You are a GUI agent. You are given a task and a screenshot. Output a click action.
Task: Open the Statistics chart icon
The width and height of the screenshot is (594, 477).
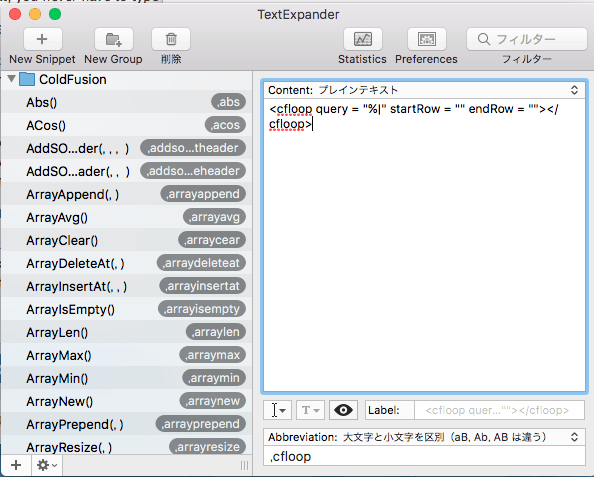tap(363, 39)
